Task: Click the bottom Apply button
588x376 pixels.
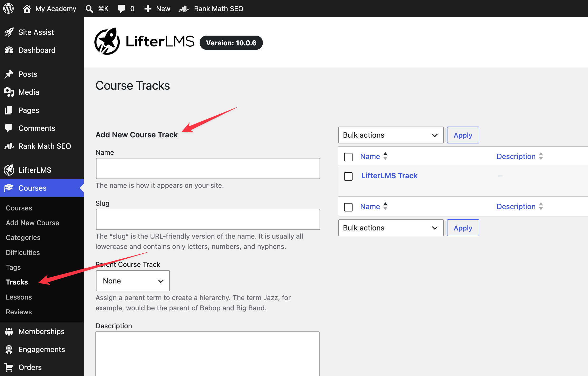Action: click(x=463, y=228)
